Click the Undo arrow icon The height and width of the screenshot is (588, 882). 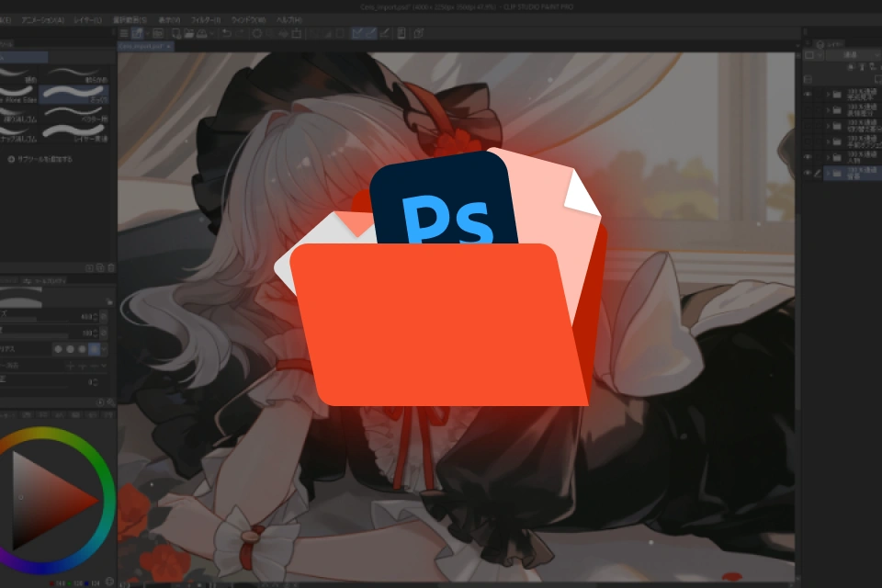227,33
